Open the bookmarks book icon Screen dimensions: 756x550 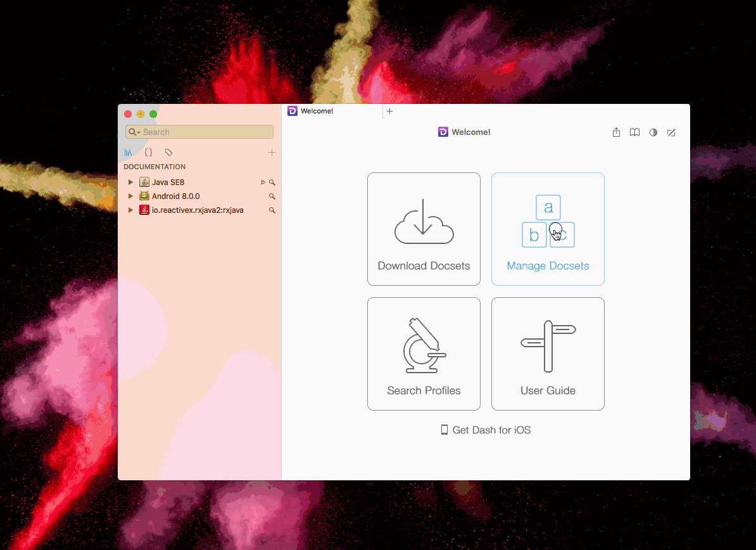(634, 132)
